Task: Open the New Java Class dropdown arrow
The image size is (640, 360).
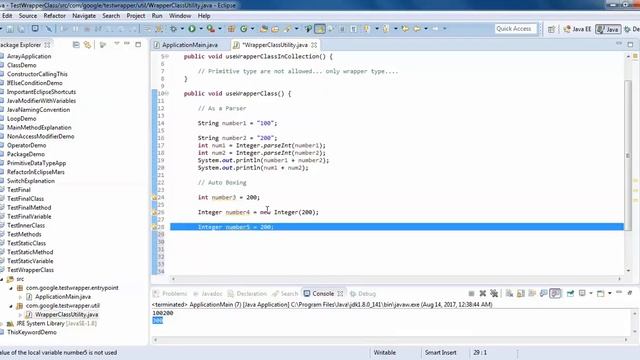Action: (252, 29)
